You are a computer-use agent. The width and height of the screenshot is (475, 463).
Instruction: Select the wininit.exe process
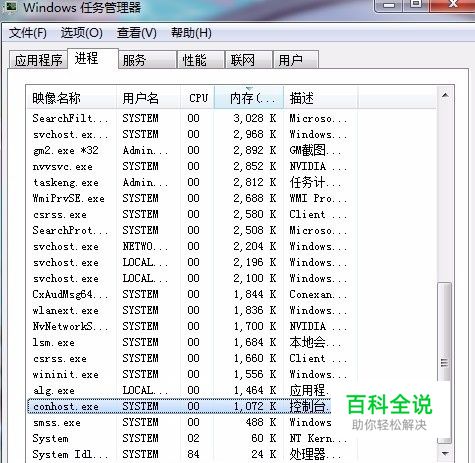[232, 374]
